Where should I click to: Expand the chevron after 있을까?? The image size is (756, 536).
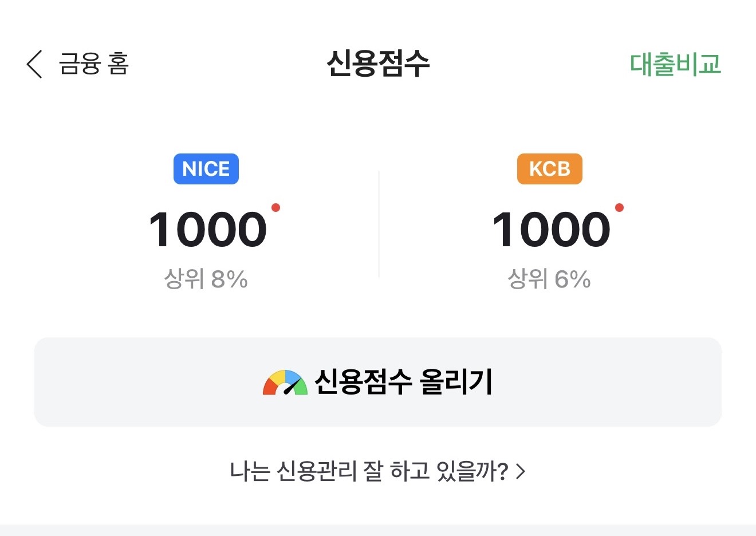521,471
